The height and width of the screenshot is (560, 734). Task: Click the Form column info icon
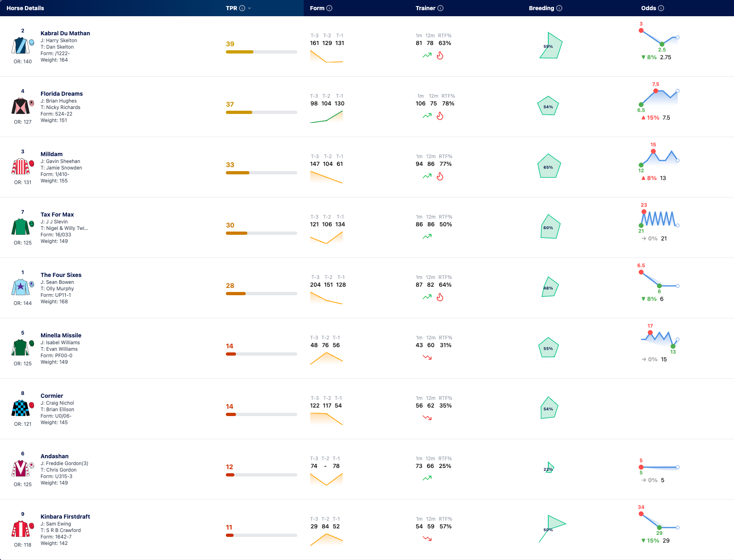tap(329, 8)
